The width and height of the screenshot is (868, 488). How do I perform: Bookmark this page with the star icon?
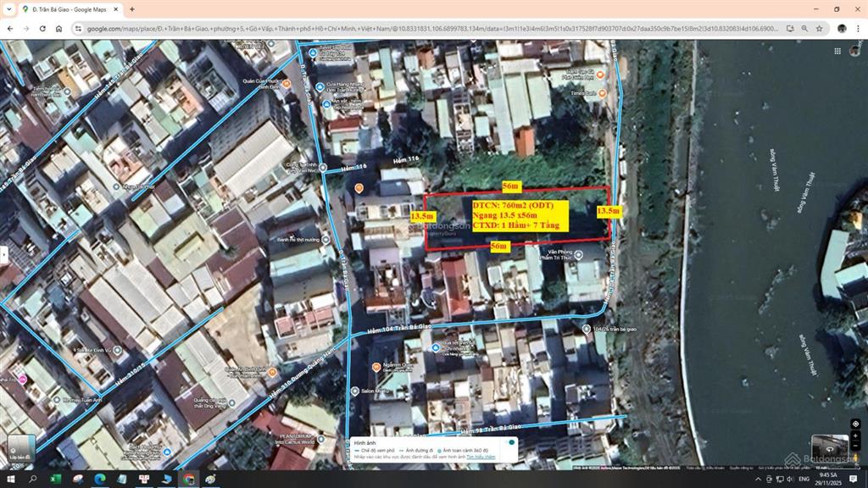point(820,28)
